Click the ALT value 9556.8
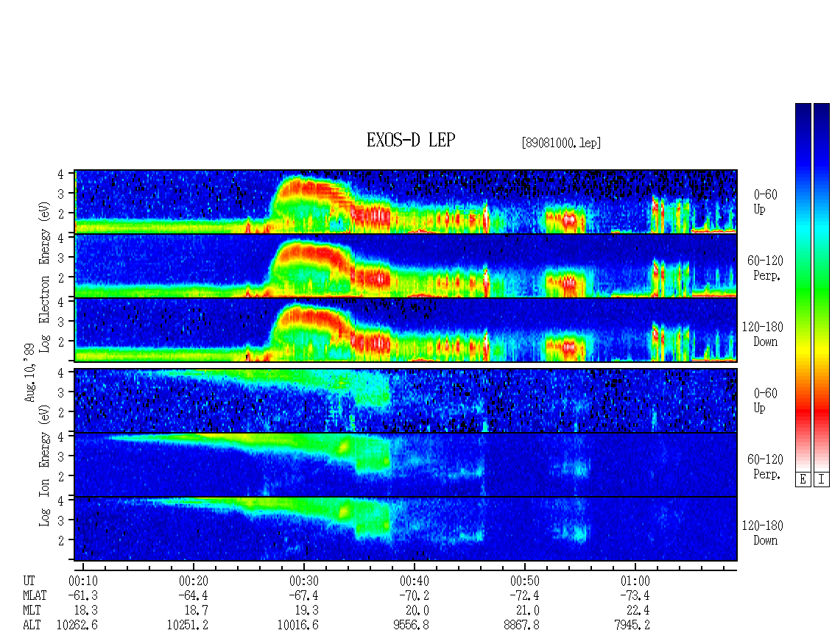This screenshot has width=832, height=644. click(412, 626)
